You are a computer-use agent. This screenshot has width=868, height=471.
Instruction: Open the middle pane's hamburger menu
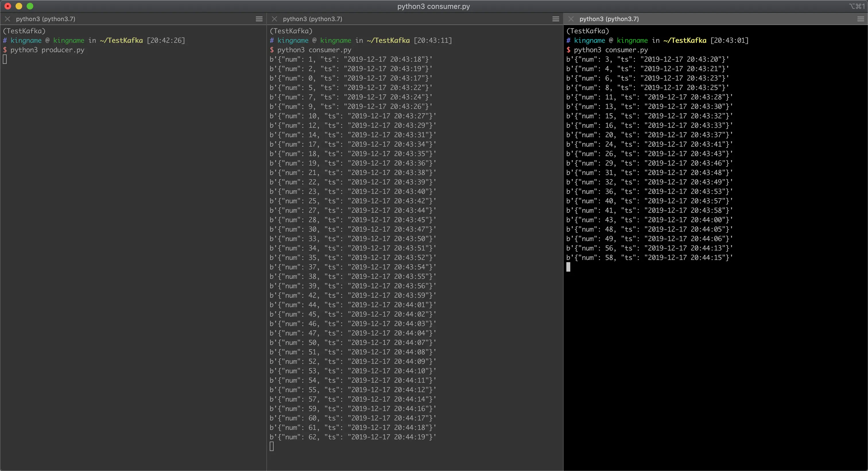tap(556, 19)
